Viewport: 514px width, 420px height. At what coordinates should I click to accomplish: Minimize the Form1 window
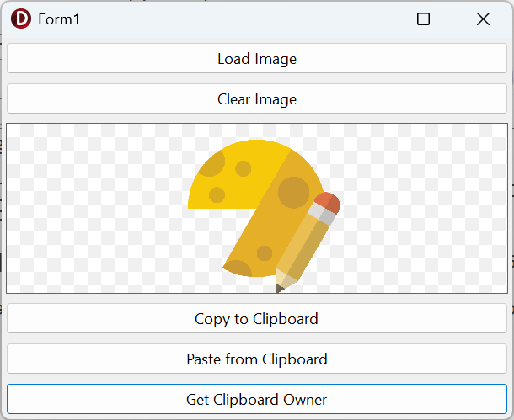[x=365, y=19]
